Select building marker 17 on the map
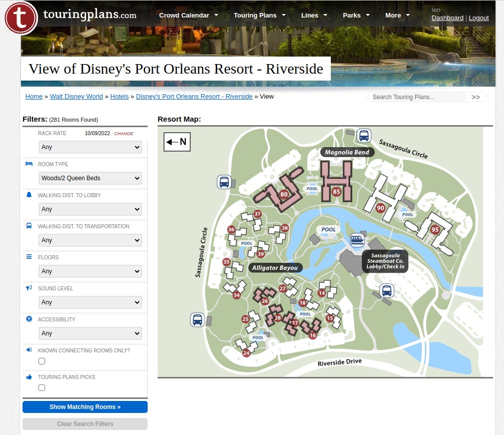 click(x=295, y=323)
